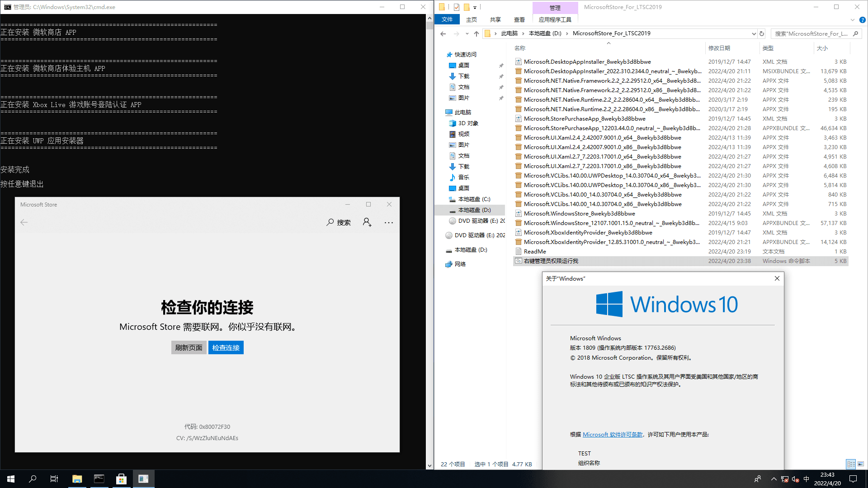
Task: Click the Explorer back navigation arrow
Action: pyautogui.click(x=443, y=33)
